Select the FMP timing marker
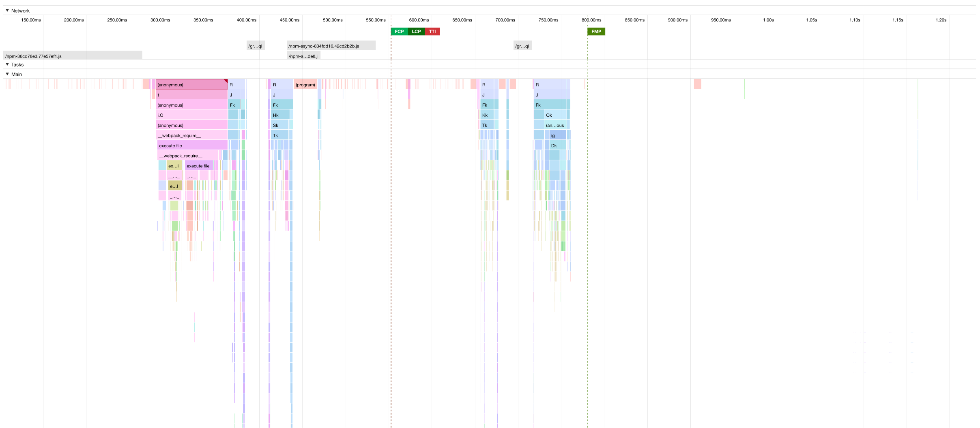980x428 pixels. coord(596,32)
